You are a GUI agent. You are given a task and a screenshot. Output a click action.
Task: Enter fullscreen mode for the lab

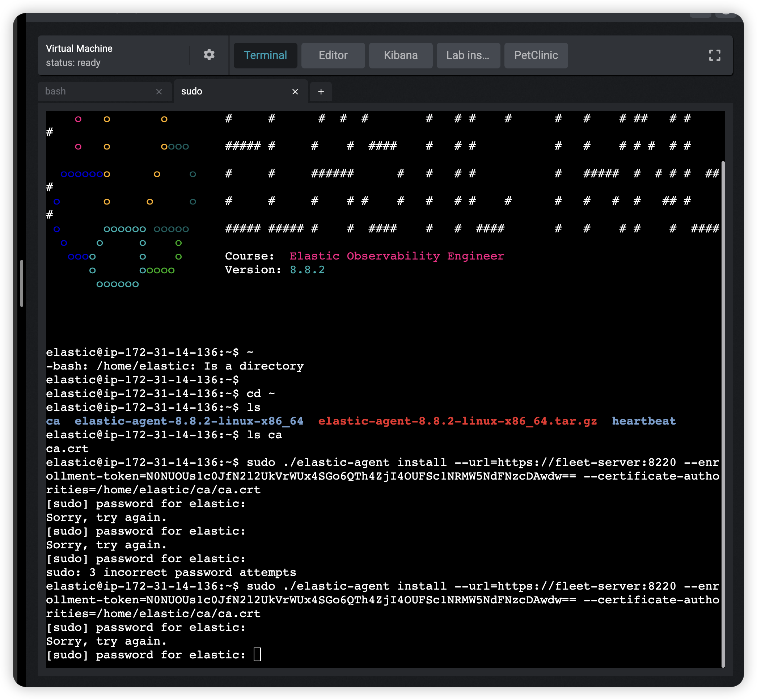[x=714, y=55]
